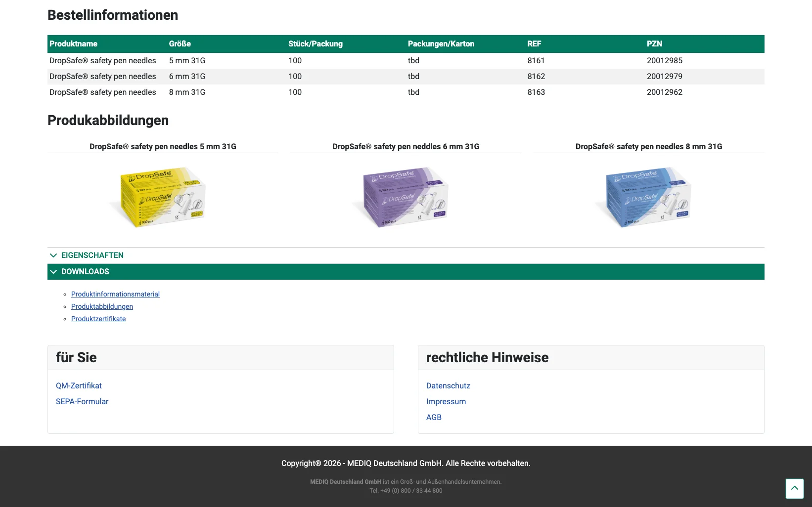The height and width of the screenshot is (507, 812).
Task: Click the 'DropSafe® safety pen needles 8 mm 31G' caption
Action: (x=649, y=146)
